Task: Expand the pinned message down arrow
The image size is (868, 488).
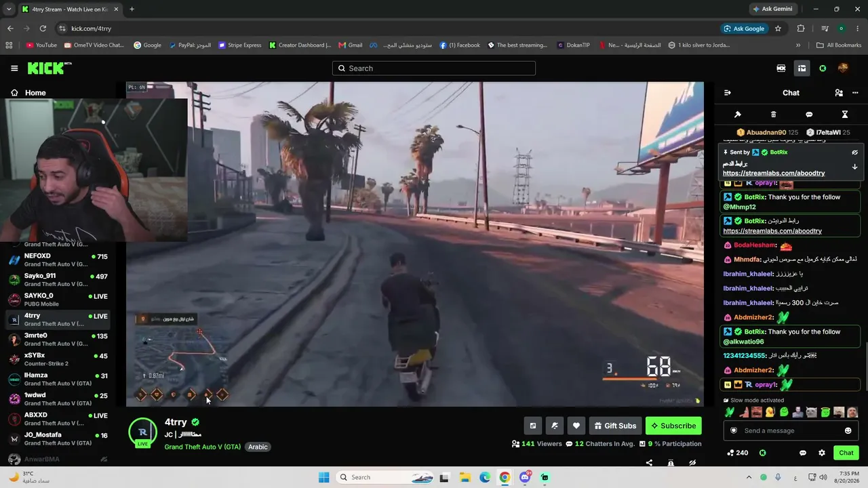Action: click(x=855, y=167)
